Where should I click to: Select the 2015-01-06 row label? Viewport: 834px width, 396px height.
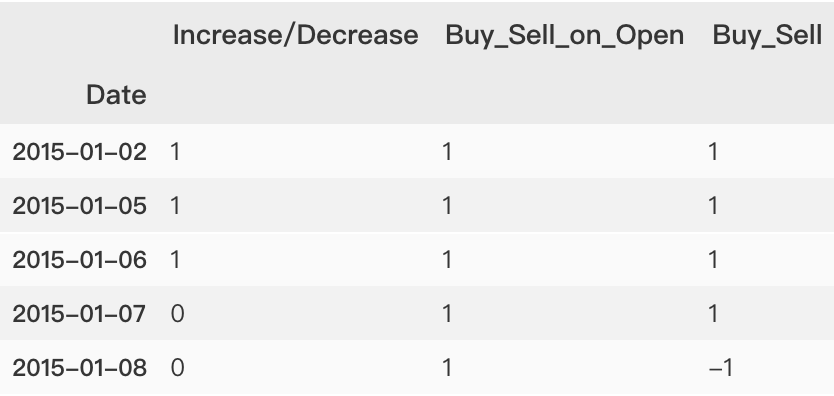click(x=79, y=260)
